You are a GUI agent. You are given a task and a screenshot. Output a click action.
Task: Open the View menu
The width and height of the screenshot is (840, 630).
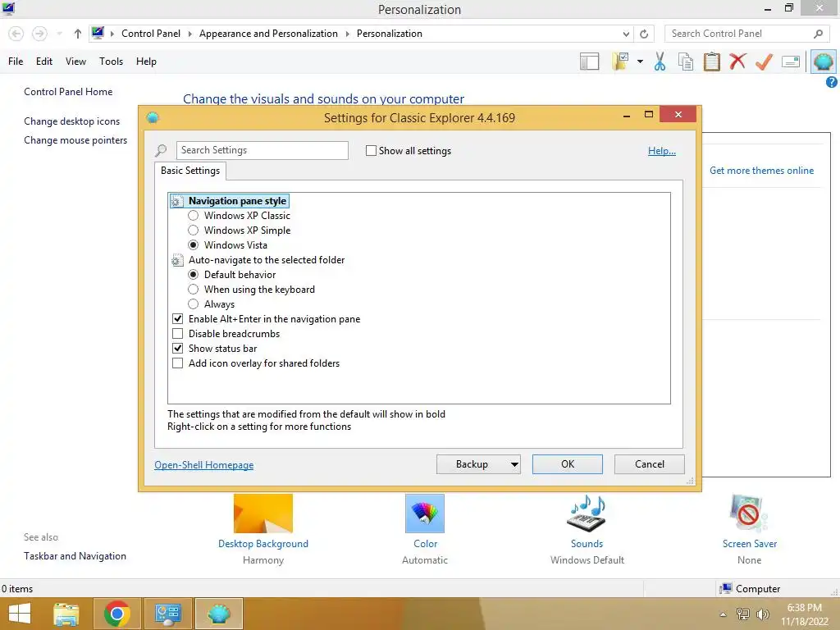point(75,62)
